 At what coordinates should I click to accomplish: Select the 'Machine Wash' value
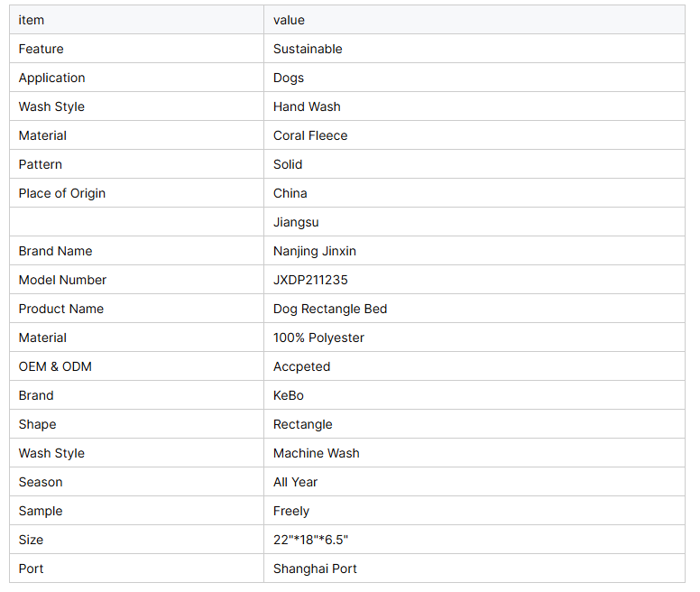tap(316, 453)
